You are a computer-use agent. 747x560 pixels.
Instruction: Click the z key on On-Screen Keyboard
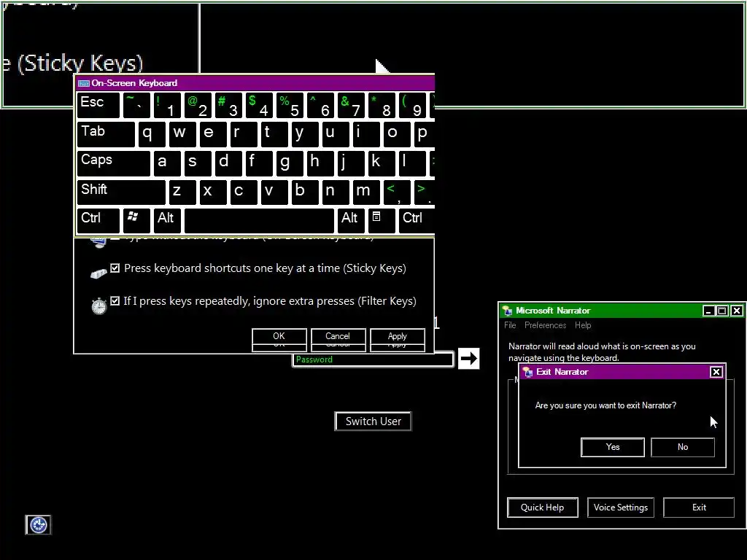coord(182,192)
